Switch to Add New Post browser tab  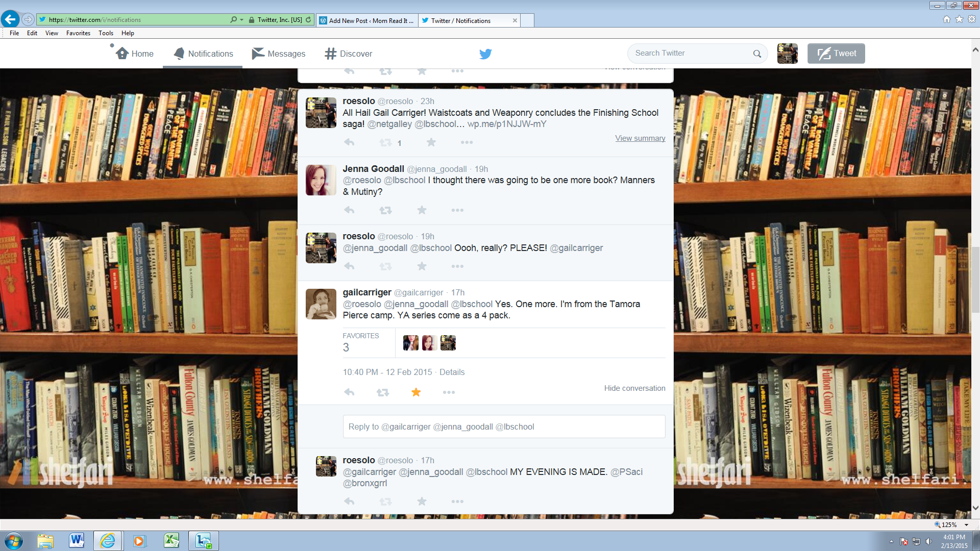tap(366, 20)
